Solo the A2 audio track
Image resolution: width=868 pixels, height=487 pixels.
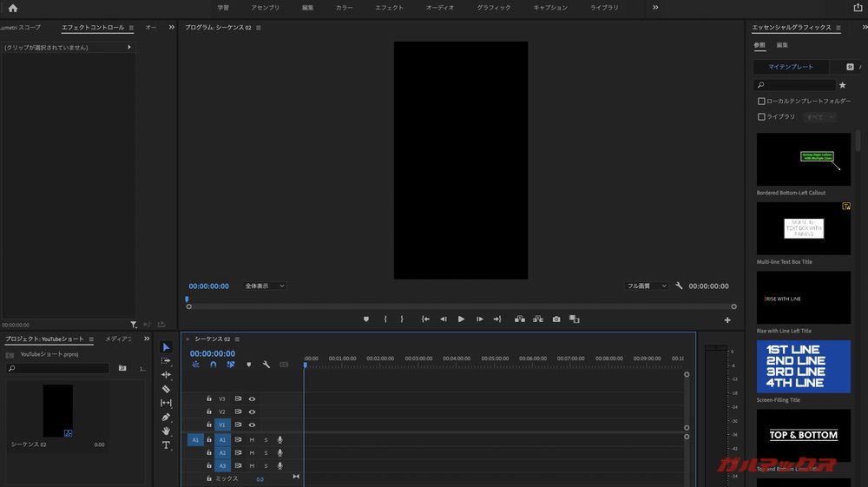click(x=266, y=452)
